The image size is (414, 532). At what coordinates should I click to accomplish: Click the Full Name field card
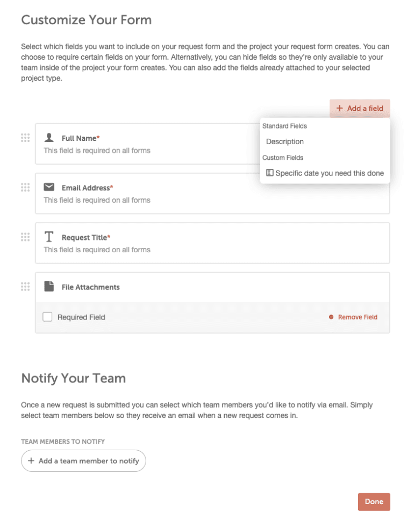click(x=145, y=144)
